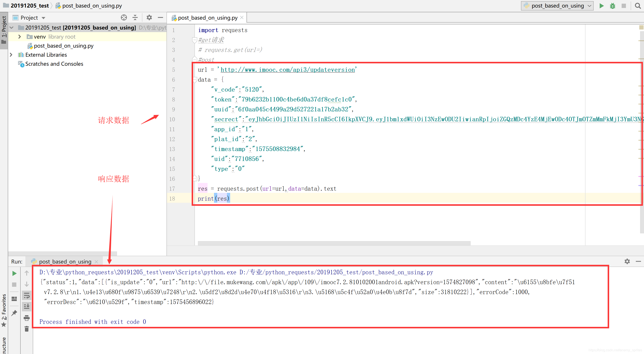
Task: Click the Debug bug icon
Action: pyautogui.click(x=612, y=6)
